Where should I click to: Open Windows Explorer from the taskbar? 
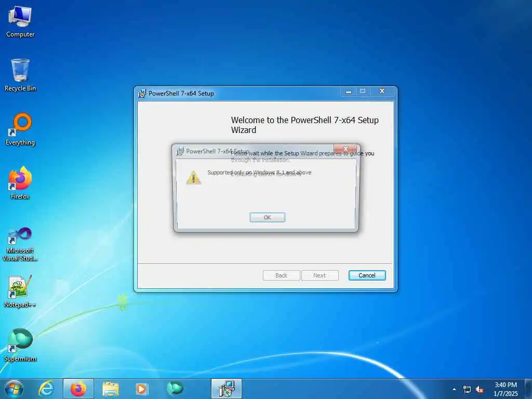pyautogui.click(x=111, y=389)
